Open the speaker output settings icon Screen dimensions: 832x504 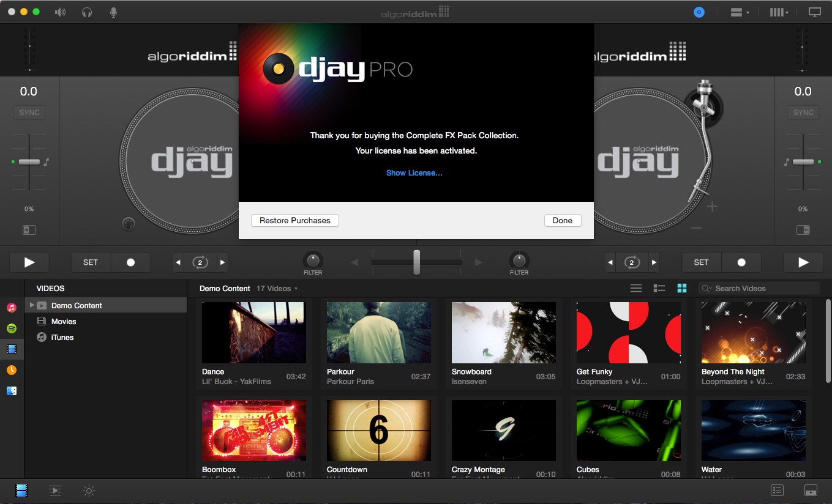60,12
